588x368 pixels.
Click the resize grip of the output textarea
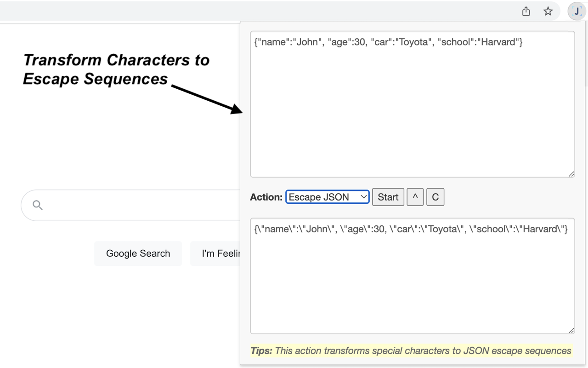[571, 330]
